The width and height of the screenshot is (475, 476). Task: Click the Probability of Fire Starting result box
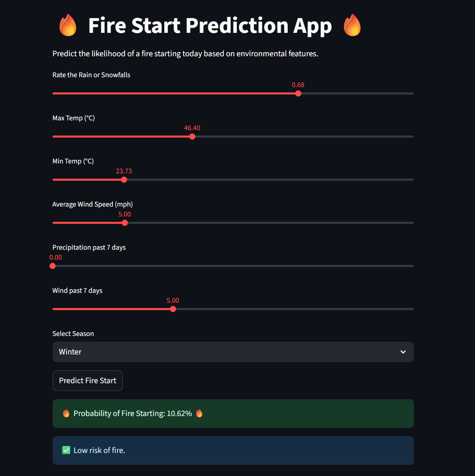tap(233, 414)
